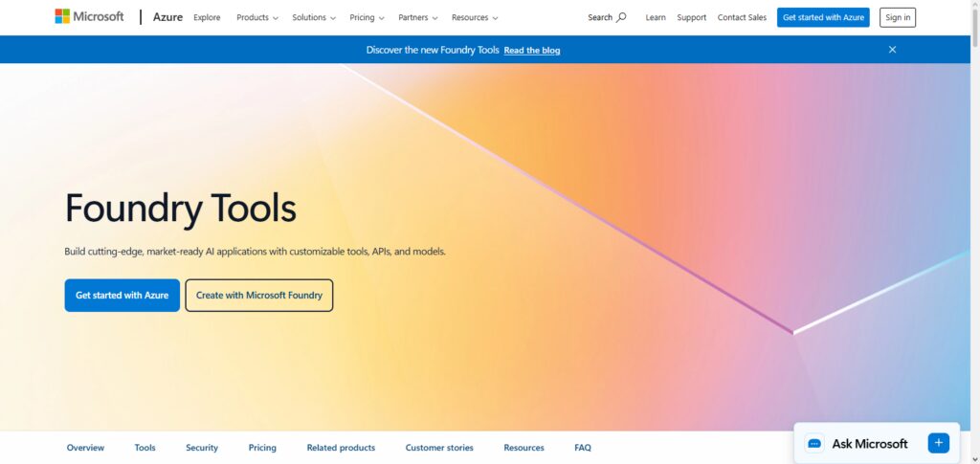Click Create with Microsoft Foundry button

(x=259, y=296)
